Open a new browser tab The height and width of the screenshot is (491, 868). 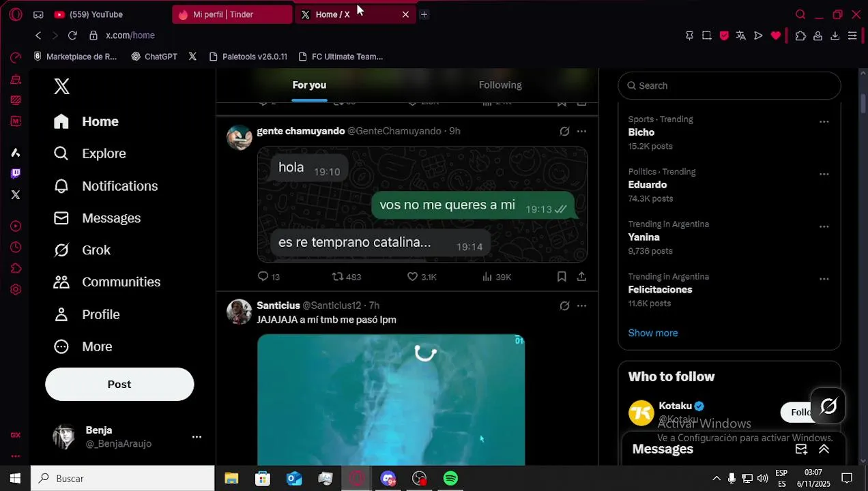point(424,14)
